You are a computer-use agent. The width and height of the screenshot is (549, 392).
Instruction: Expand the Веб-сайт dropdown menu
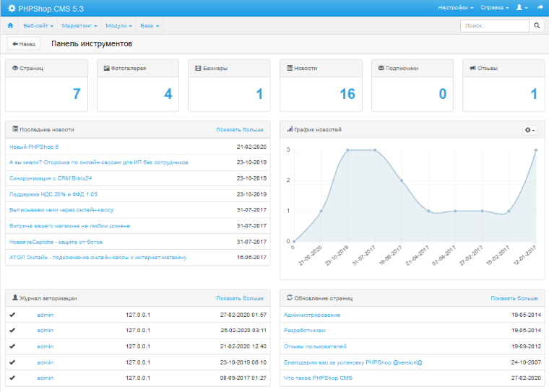[38, 25]
